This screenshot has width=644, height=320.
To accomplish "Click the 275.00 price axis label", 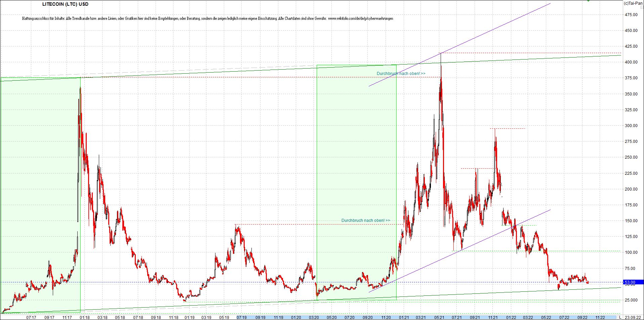I will pos(631,142).
